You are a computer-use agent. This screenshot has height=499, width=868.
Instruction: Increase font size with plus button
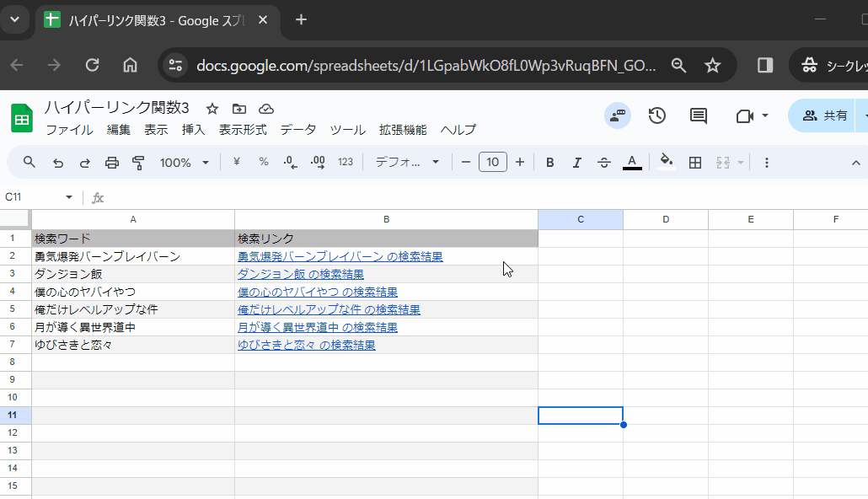[x=519, y=163]
